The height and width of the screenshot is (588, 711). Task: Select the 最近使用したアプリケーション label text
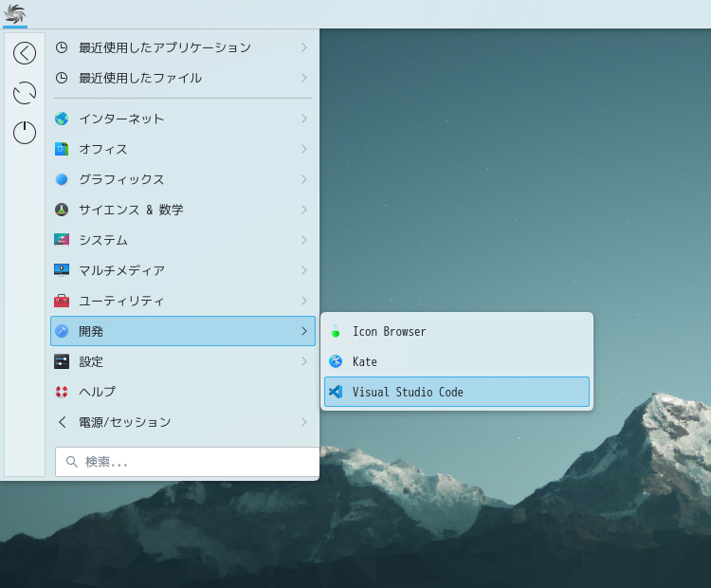(165, 47)
